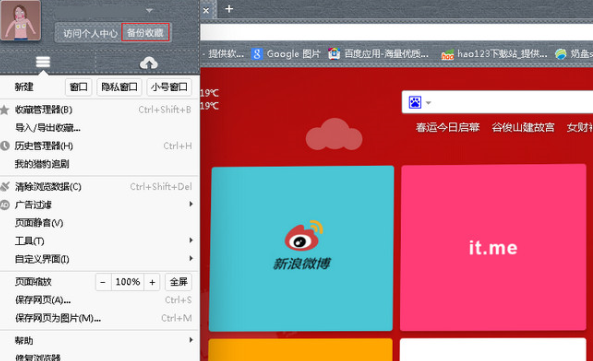Expand the 帮助 submenu
Screen dimensions: 593x361
100,341
